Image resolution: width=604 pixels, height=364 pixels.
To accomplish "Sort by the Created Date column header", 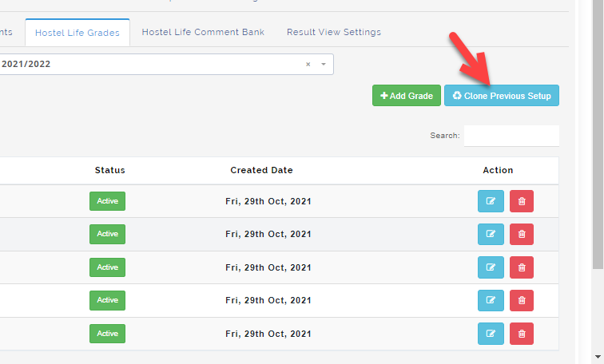I will pyautogui.click(x=261, y=170).
